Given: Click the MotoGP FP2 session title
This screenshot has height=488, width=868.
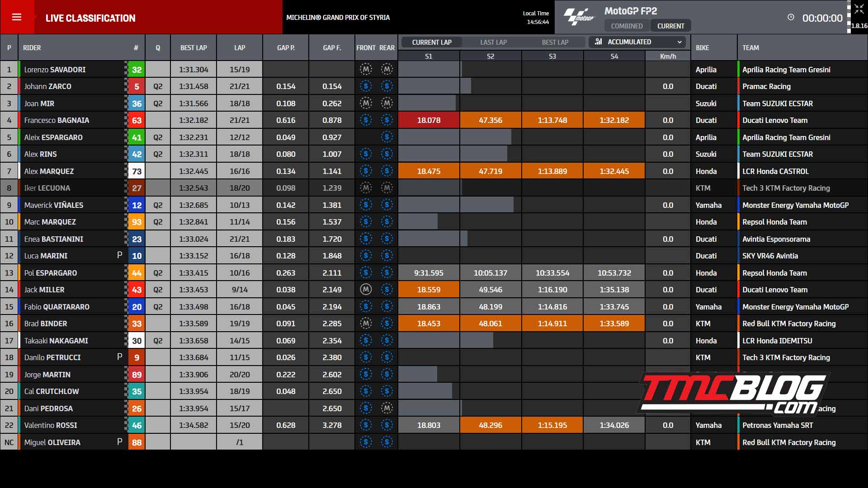Looking at the screenshot, I should (631, 11).
